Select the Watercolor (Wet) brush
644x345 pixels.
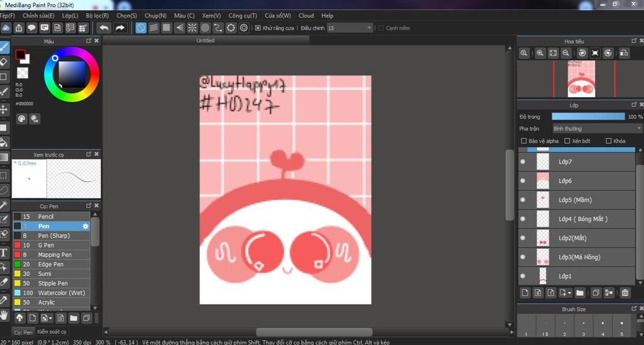point(52,293)
